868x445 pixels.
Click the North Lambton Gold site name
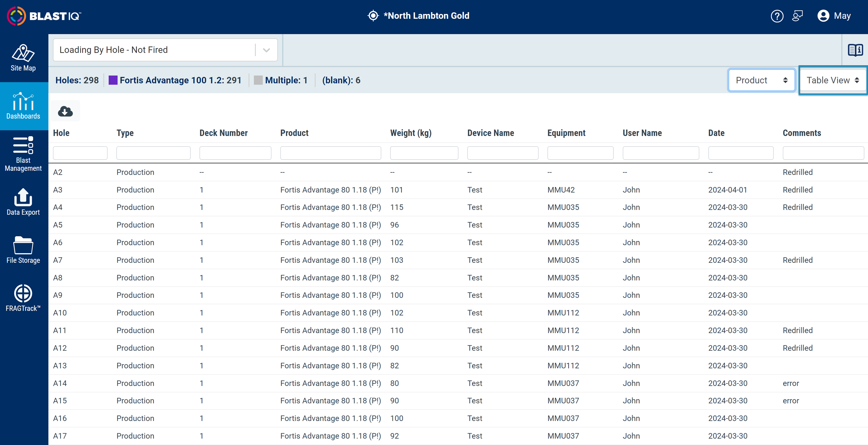426,16
